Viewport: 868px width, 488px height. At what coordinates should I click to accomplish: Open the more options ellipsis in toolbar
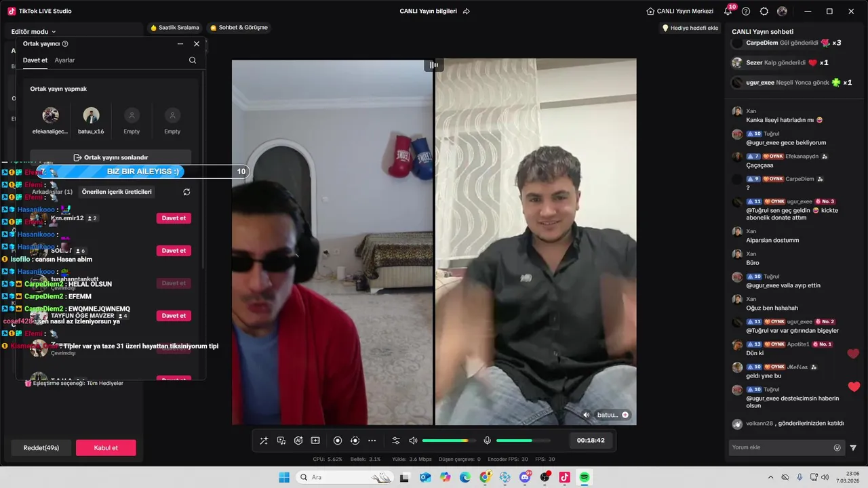(x=372, y=441)
